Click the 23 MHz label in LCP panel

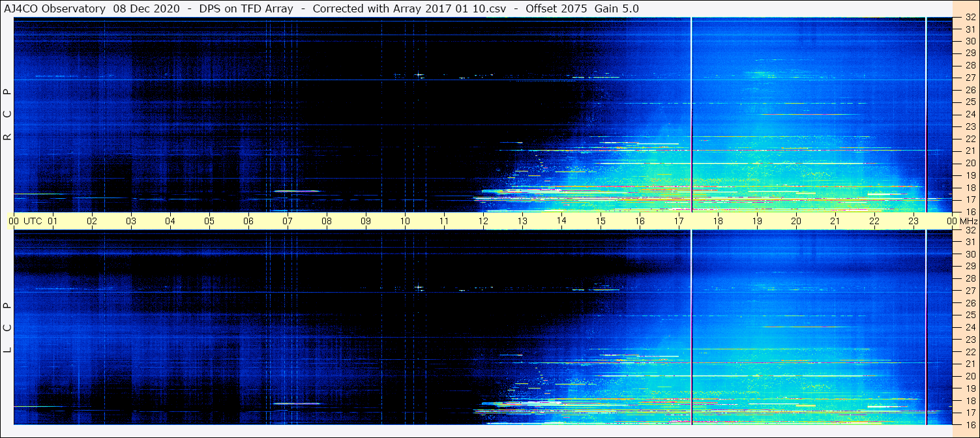click(x=970, y=340)
